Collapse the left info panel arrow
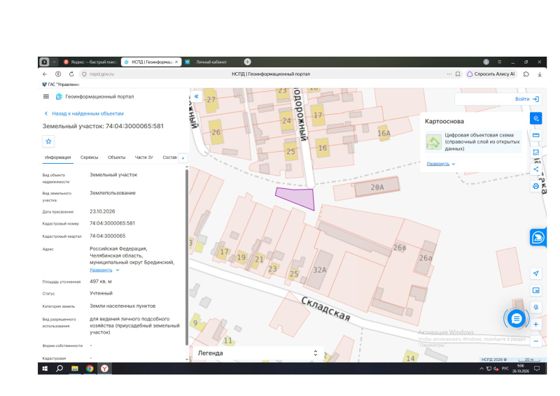The image size is (560, 396). pyautogui.click(x=196, y=96)
